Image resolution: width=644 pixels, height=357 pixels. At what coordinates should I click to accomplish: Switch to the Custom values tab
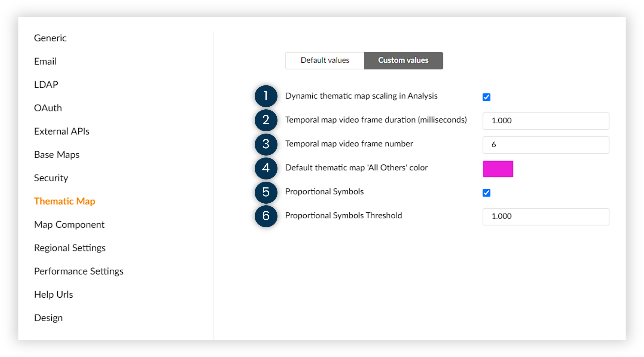pyautogui.click(x=403, y=60)
